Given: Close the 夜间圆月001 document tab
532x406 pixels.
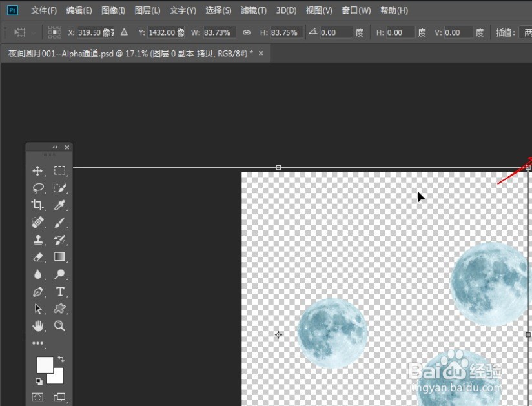Looking at the screenshot, I should coord(261,53).
